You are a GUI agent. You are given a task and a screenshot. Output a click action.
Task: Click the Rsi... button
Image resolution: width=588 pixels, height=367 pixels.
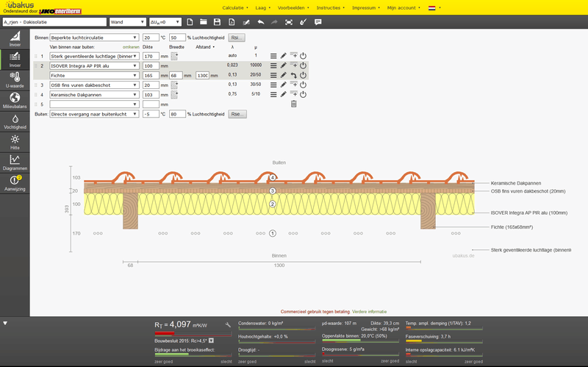[237, 38]
